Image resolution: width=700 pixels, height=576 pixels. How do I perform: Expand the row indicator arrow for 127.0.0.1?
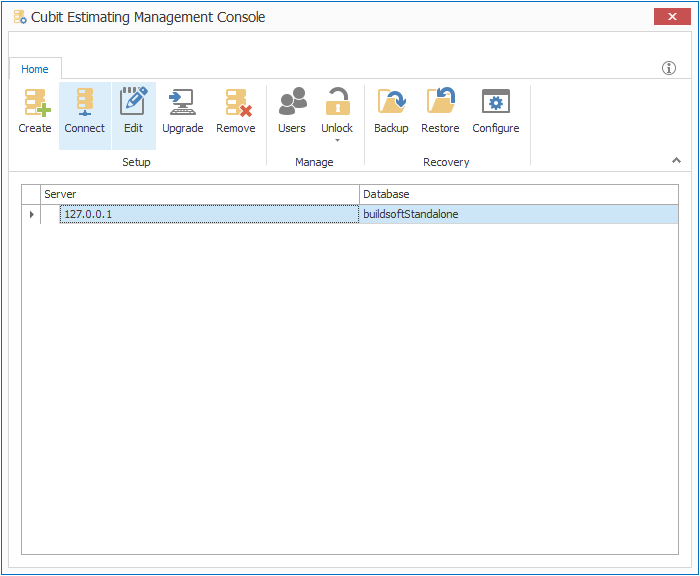tap(31, 214)
